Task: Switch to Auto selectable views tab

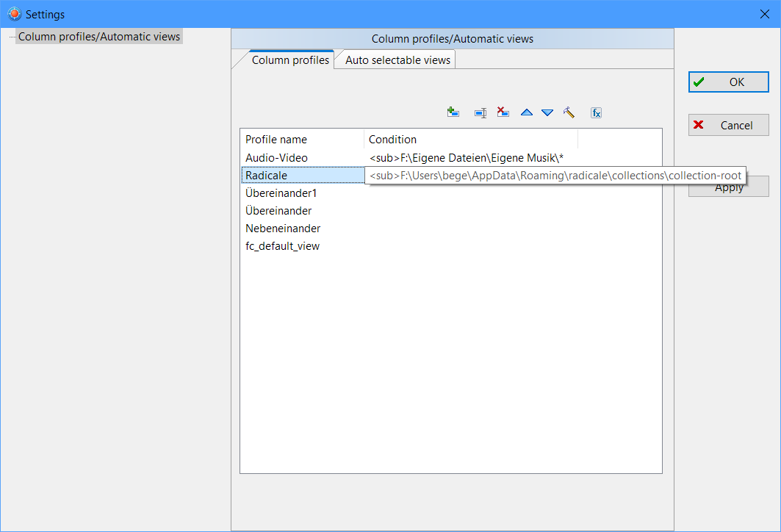Action: (397, 60)
